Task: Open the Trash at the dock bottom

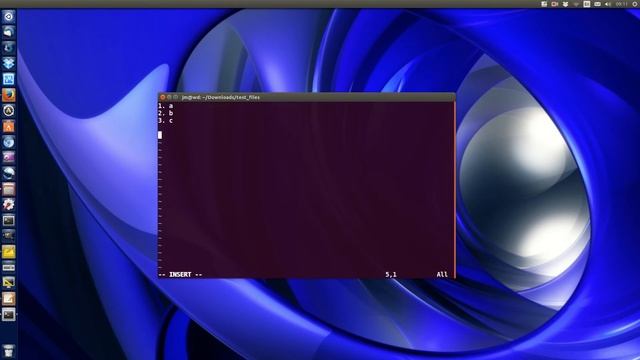Action: coord(9,351)
